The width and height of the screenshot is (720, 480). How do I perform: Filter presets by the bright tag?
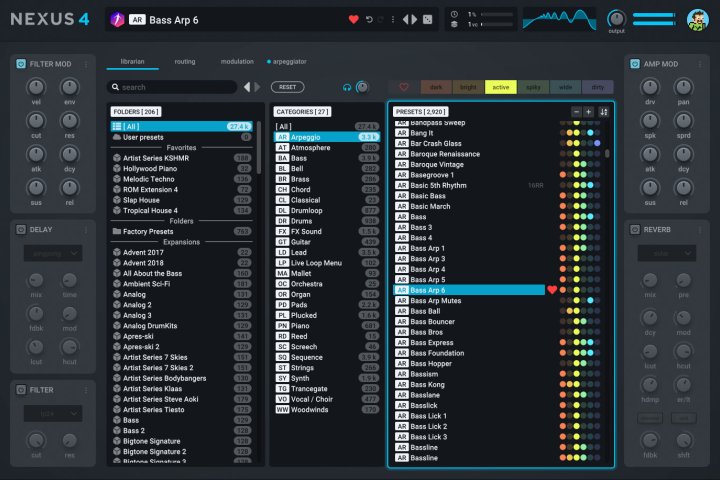tap(468, 87)
